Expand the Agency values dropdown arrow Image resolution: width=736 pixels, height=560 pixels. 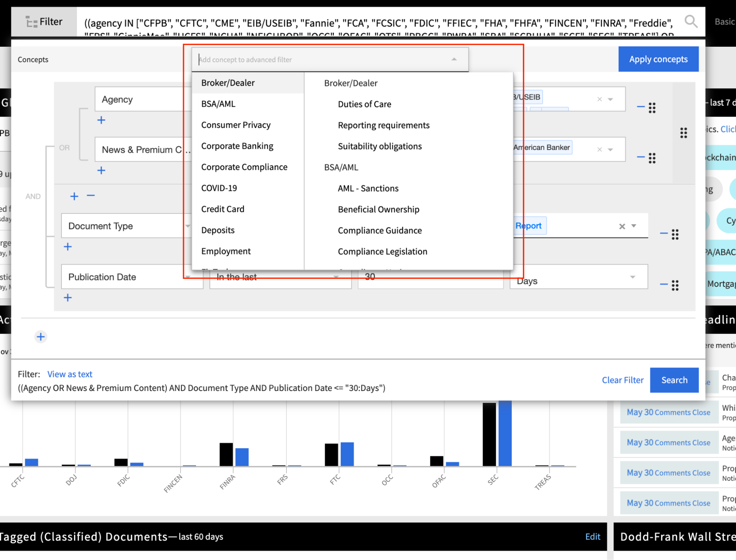(610, 99)
